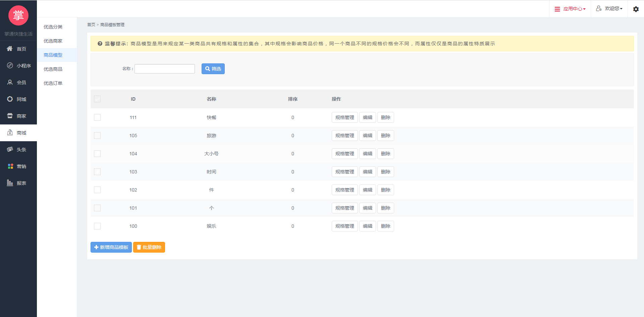Select the 商品模型 submenu item
This screenshot has width=644, height=317.
tap(57, 55)
